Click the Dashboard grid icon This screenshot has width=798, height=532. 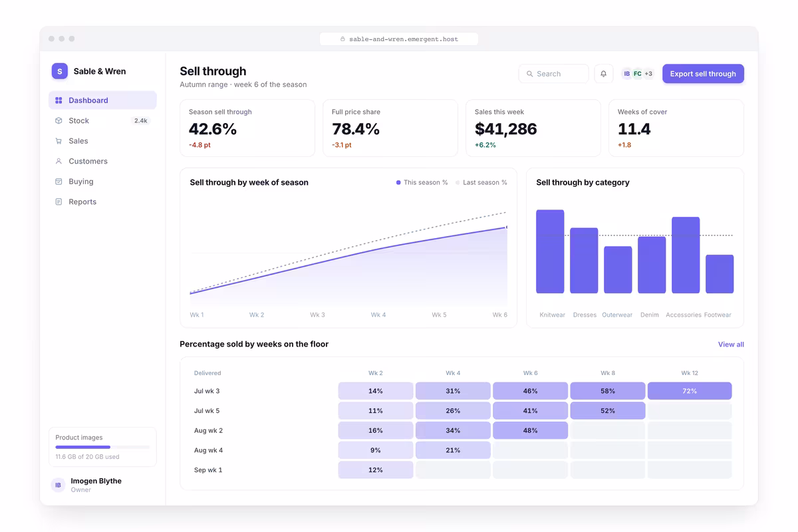[x=59, y=100]
